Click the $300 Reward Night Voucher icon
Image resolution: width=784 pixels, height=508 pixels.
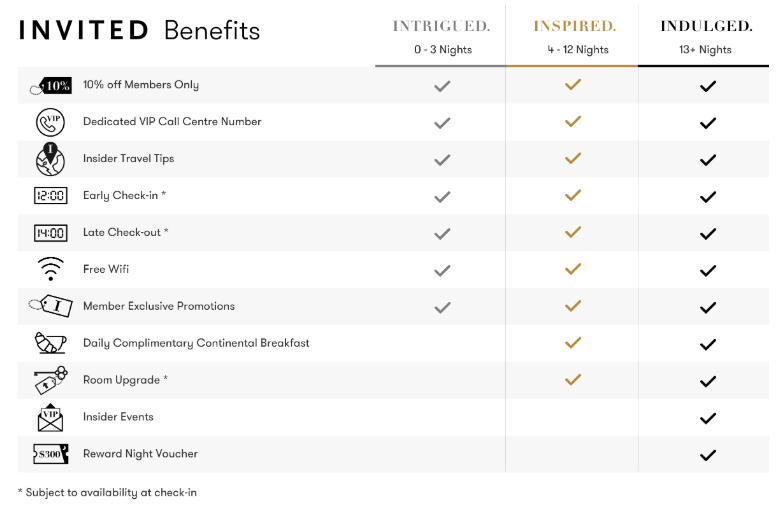pos(50,454)
